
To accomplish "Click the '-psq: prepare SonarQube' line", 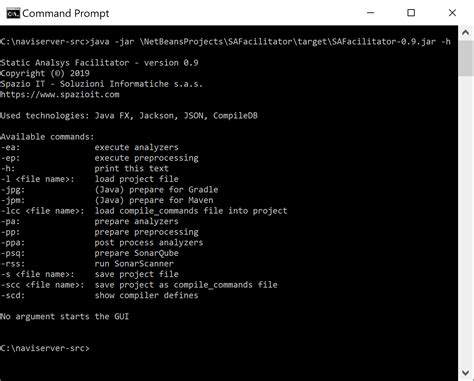I will 89,253.
